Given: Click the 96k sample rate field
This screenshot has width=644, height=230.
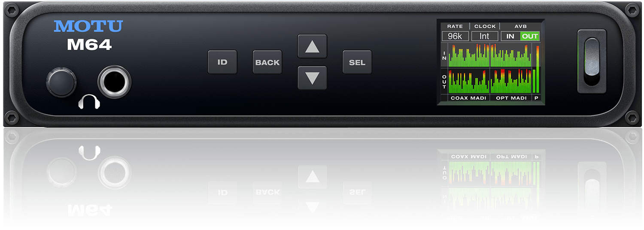Looking at the screenshot, I should [x=455, y=36].
